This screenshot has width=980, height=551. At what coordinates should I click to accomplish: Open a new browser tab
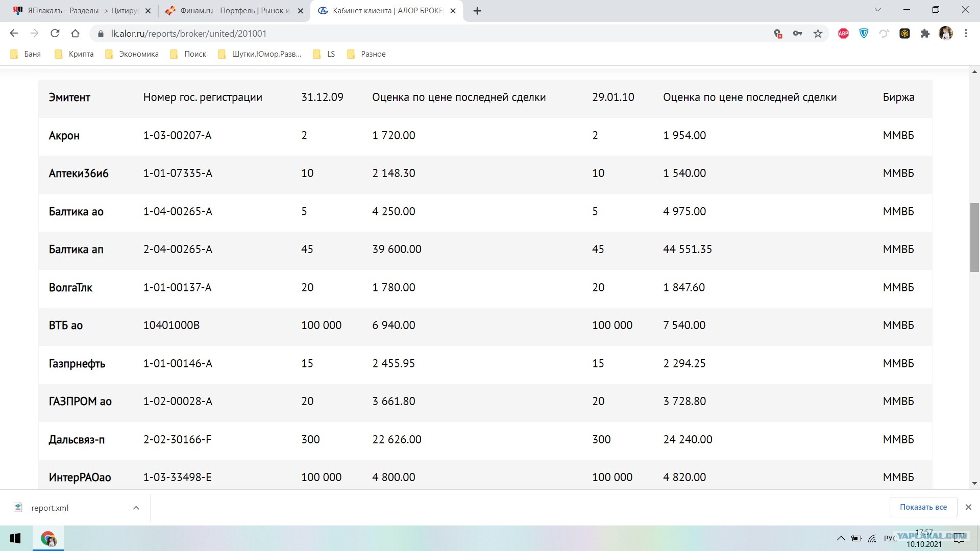coord(477,11)
